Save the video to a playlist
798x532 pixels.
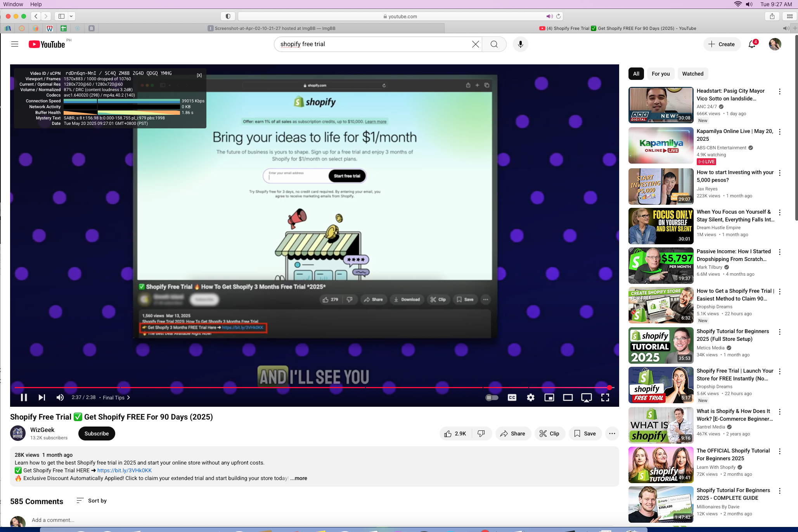tap(585, 434)
